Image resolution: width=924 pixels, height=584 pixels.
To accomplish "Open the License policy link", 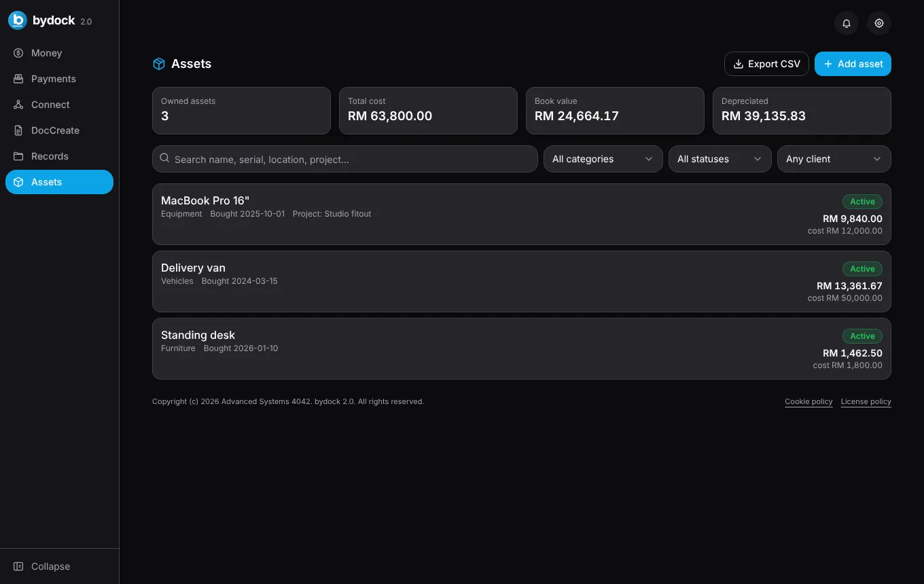I will coord(866,401).
